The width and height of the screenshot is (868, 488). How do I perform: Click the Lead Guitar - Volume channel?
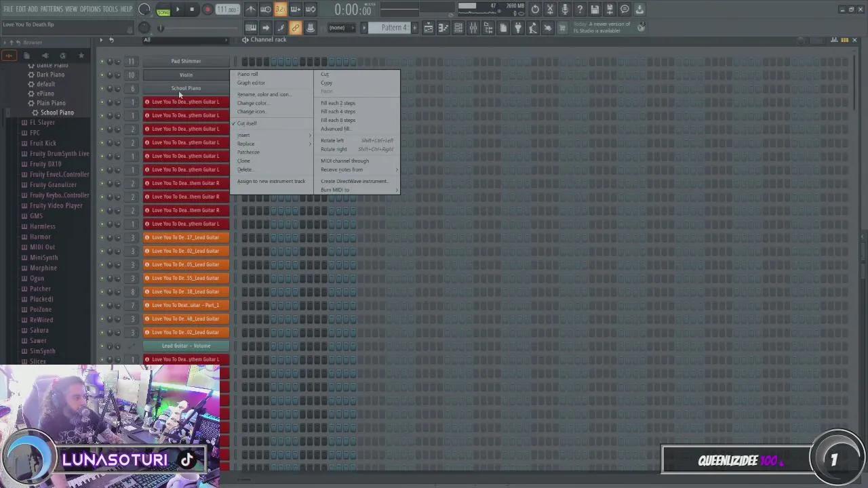pos(186,346)
